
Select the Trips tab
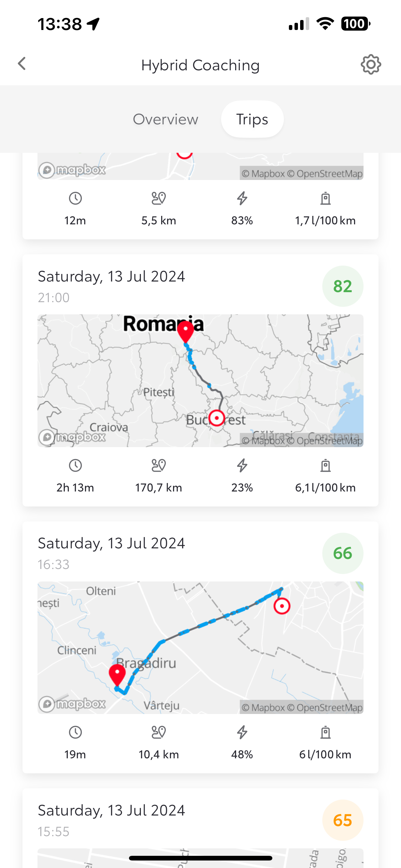click(252, 119)
